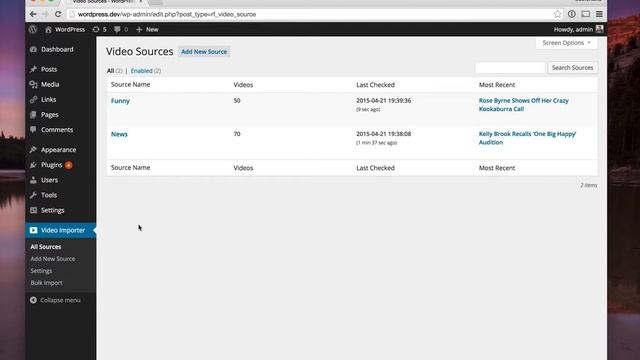Click the Comments speech bubble icon
This screenshot has height=360, width=640.
pos(33,130)
